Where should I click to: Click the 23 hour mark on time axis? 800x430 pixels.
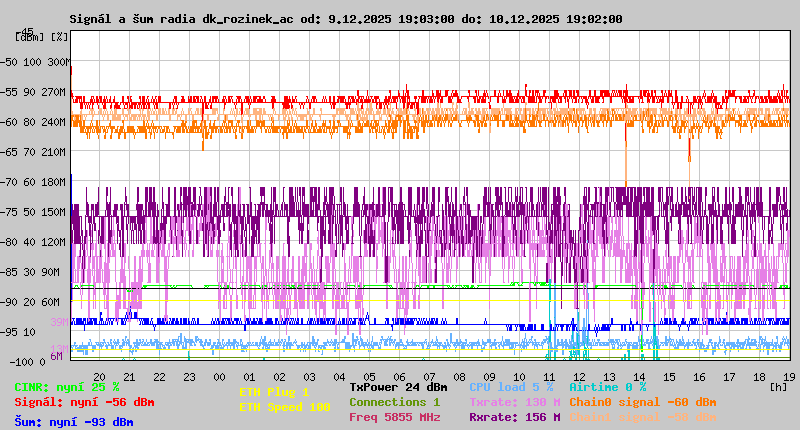(x=189, y=376)
